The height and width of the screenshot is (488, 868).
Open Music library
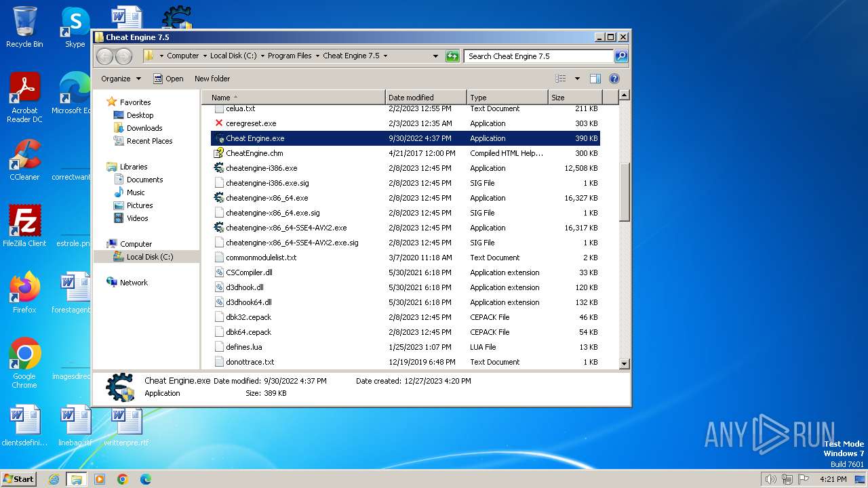click(136, 192)
